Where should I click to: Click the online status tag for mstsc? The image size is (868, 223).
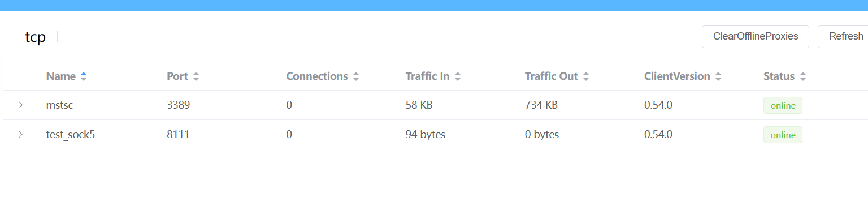coord(783,105)
